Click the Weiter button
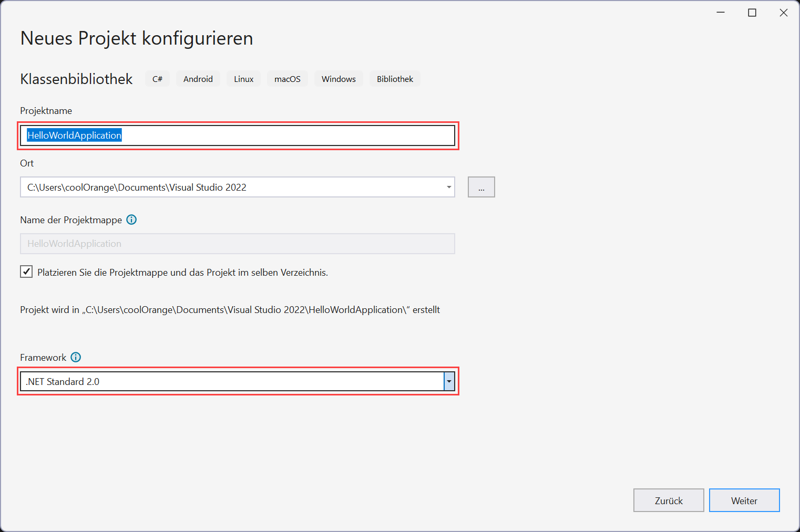 744,500
